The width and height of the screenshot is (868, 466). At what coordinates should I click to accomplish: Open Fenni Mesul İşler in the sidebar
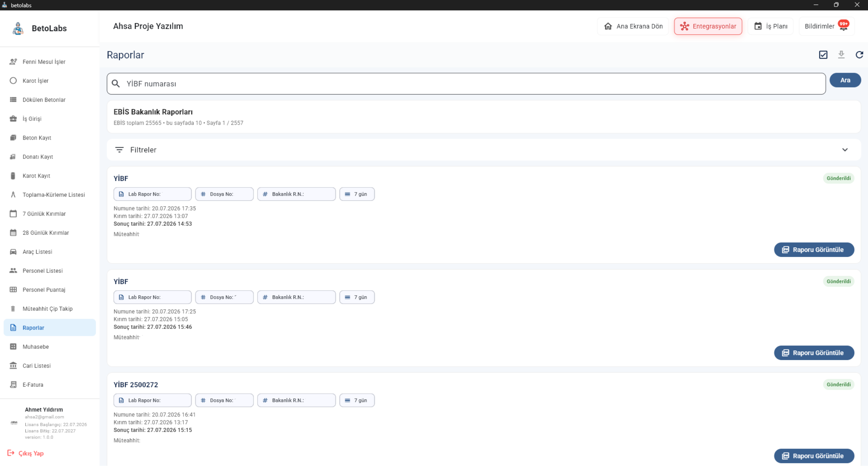pyautogui.click(x=50, y=62)
